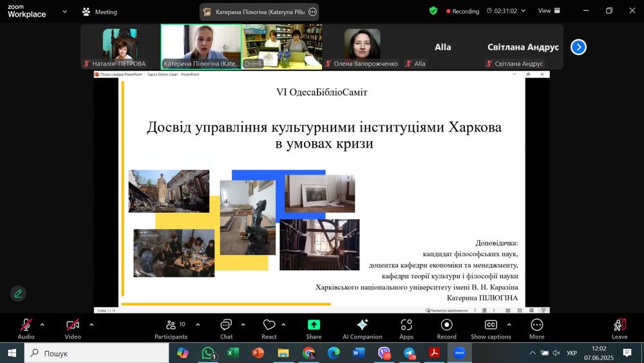Open the Chat panel
Screen dimensions: 644x363
(x=226, y=328)
